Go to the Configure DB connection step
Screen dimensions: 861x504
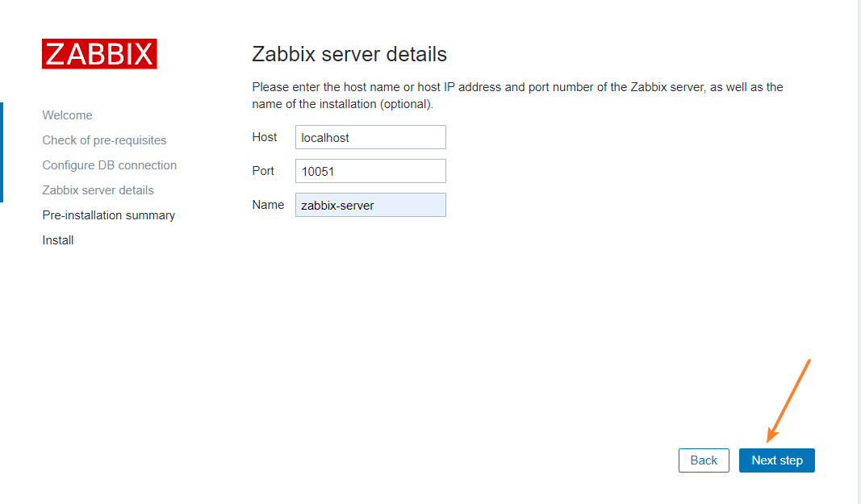[109, 165]
